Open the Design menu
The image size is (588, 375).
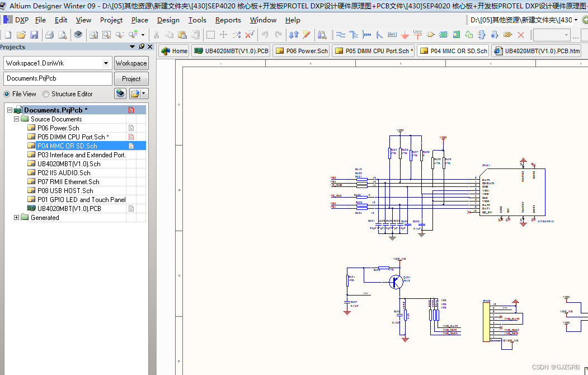click(x=168, y=20)
